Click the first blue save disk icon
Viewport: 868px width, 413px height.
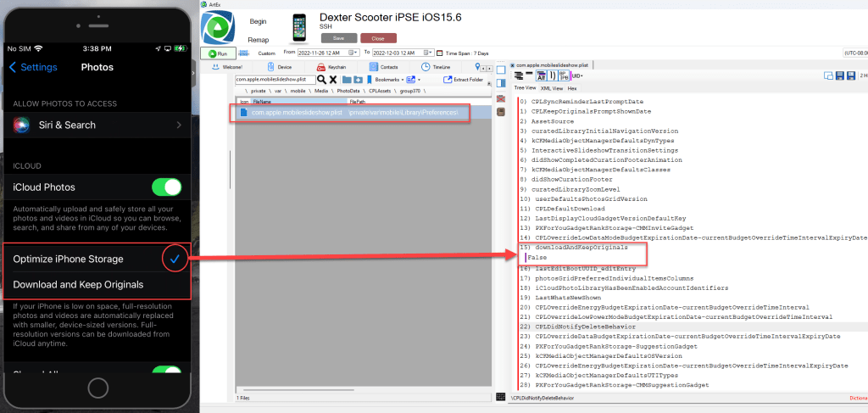pyautogui.click(x=839, y=76)
